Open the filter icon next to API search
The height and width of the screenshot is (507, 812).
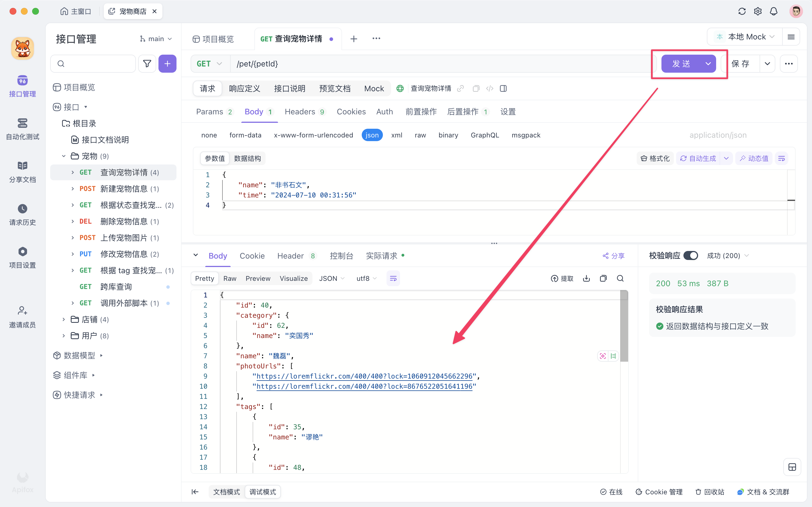(x=147, y=63)
